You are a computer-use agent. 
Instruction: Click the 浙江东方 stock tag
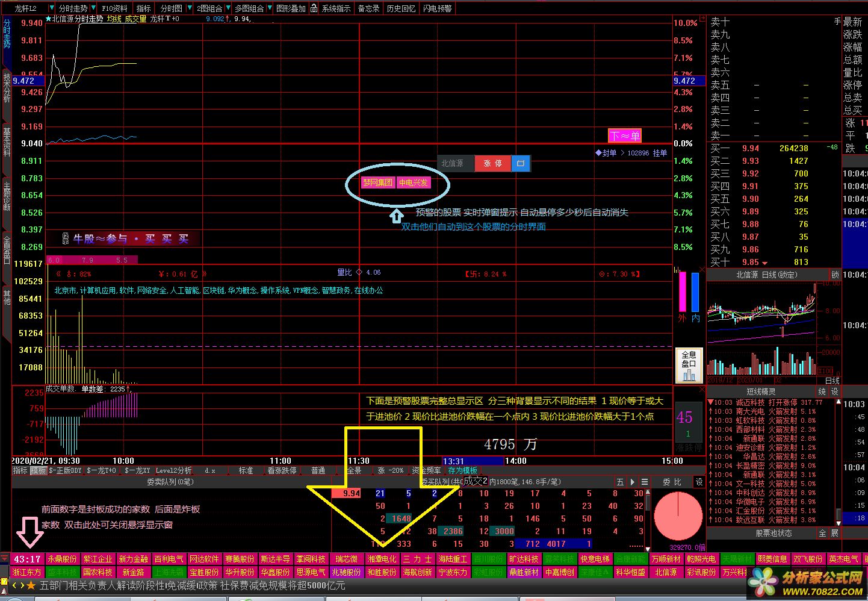(x=26, y=572)
